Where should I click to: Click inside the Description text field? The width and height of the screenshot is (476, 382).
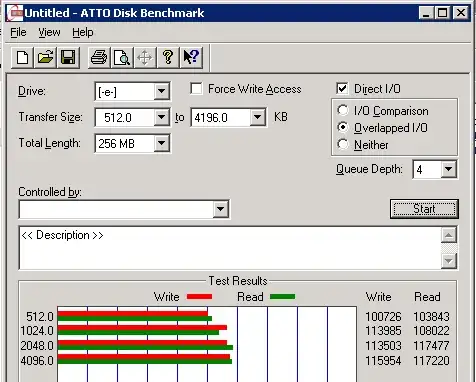[230, 248]
